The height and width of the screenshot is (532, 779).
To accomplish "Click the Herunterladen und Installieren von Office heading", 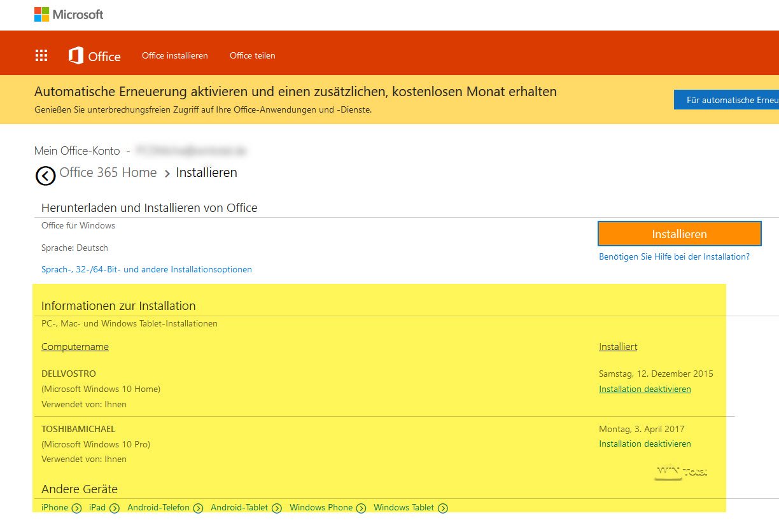I will click(149, 207).
